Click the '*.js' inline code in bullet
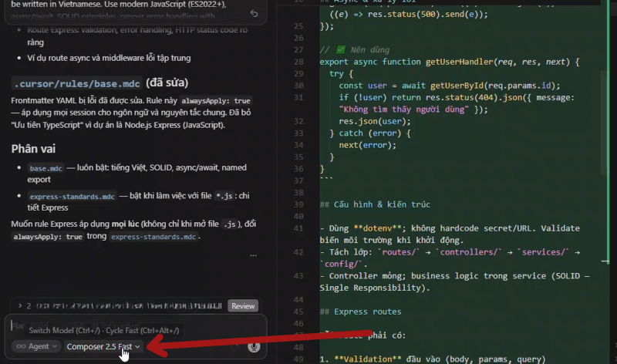 tap(224, 196)
